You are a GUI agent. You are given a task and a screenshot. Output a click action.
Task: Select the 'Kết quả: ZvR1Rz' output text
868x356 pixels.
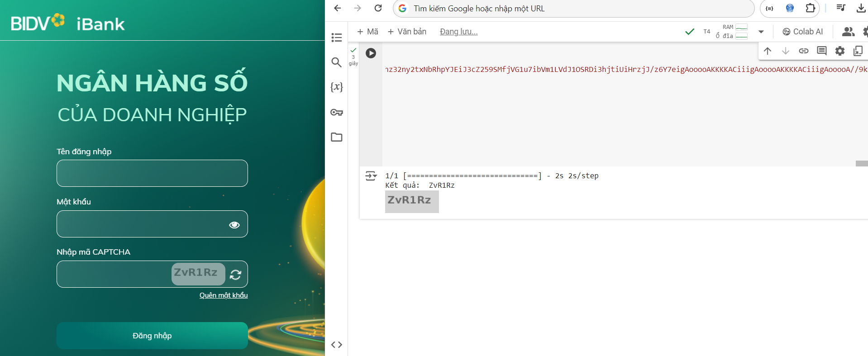[x=420, y=185]
